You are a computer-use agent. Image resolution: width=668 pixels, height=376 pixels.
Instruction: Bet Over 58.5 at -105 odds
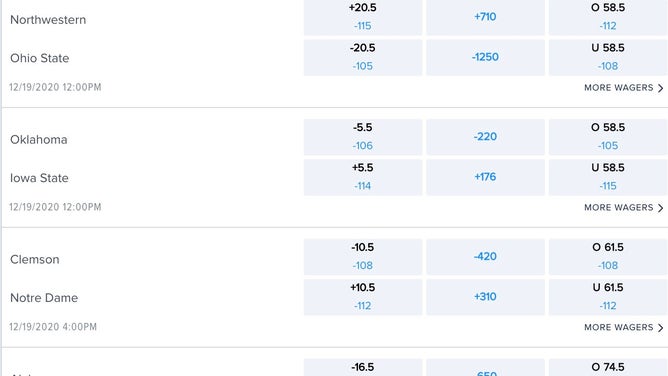click(608, 137)
